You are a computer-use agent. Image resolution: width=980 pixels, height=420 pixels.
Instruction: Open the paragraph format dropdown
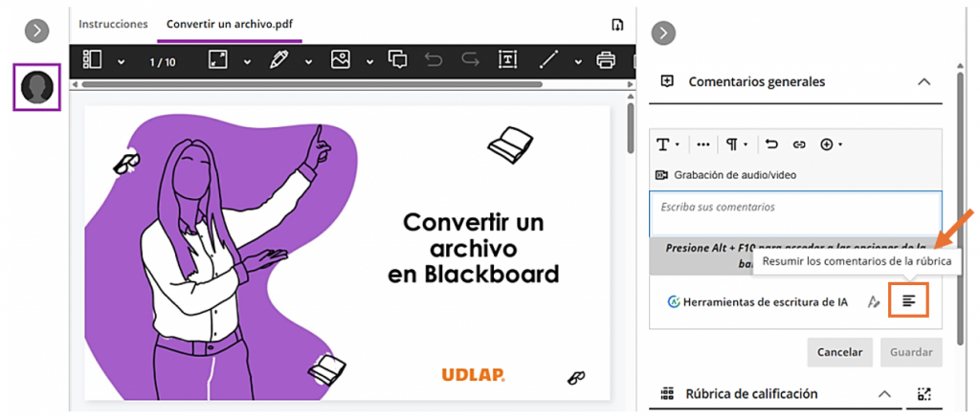point(737,144)
